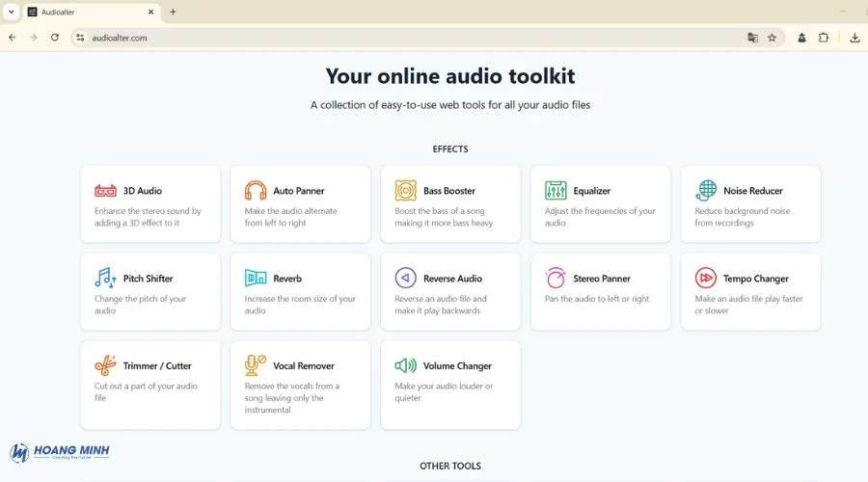Open the translate page icon
868x482 pixels.
click(x=752, y=38)
